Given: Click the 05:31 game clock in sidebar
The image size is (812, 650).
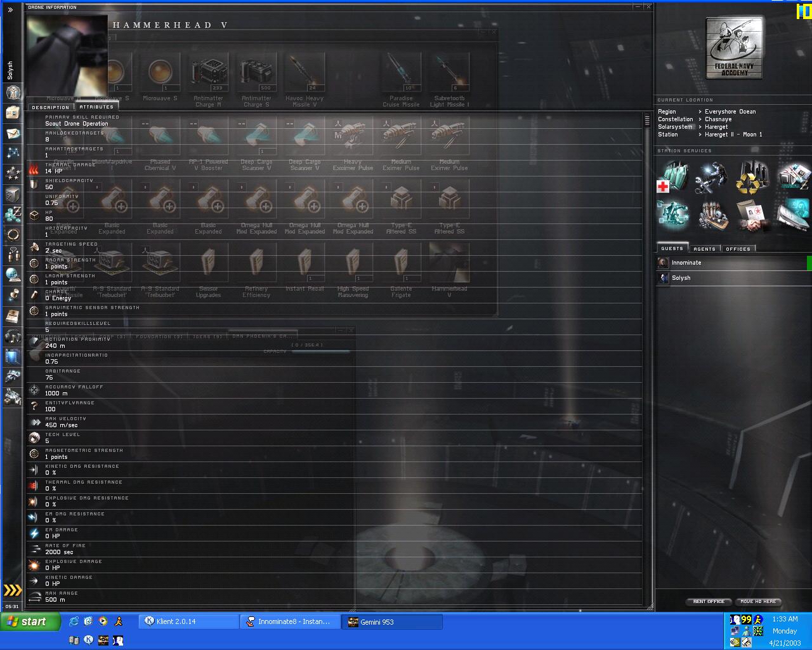Looking at the screenshot, I should coord(12,606).
